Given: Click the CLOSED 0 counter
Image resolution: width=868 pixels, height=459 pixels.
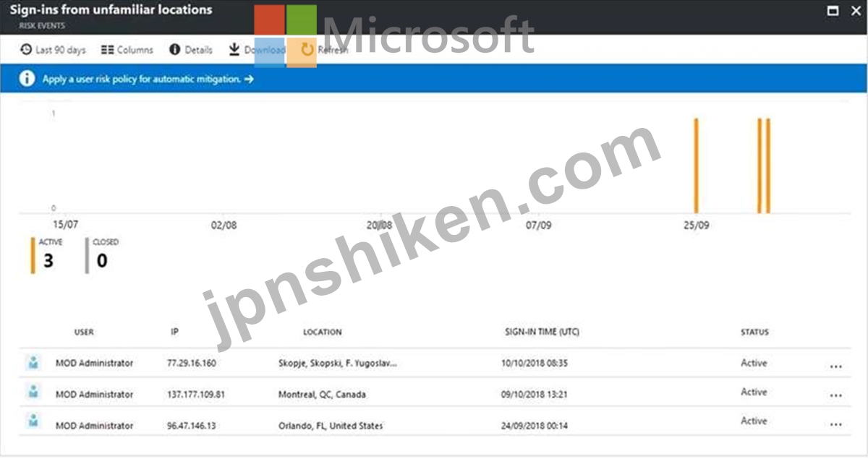Looking at the screenshot, I should pos(103,255).
